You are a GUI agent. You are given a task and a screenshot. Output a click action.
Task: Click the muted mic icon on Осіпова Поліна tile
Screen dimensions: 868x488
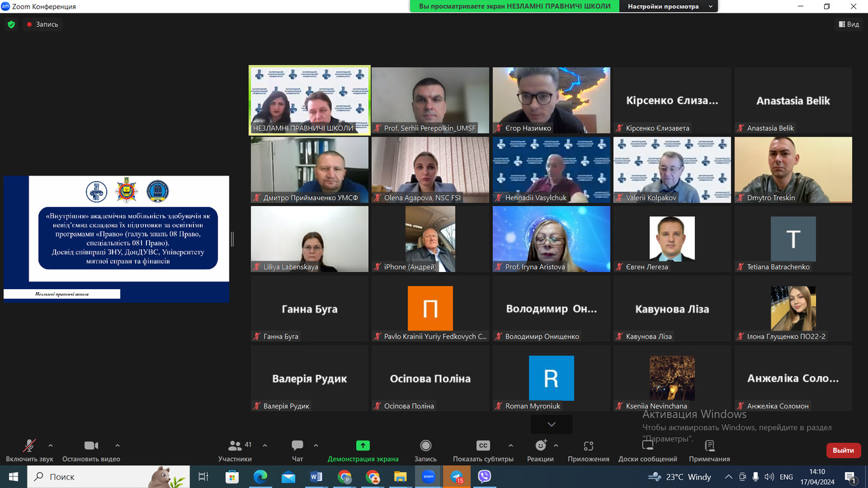(378, 406)
